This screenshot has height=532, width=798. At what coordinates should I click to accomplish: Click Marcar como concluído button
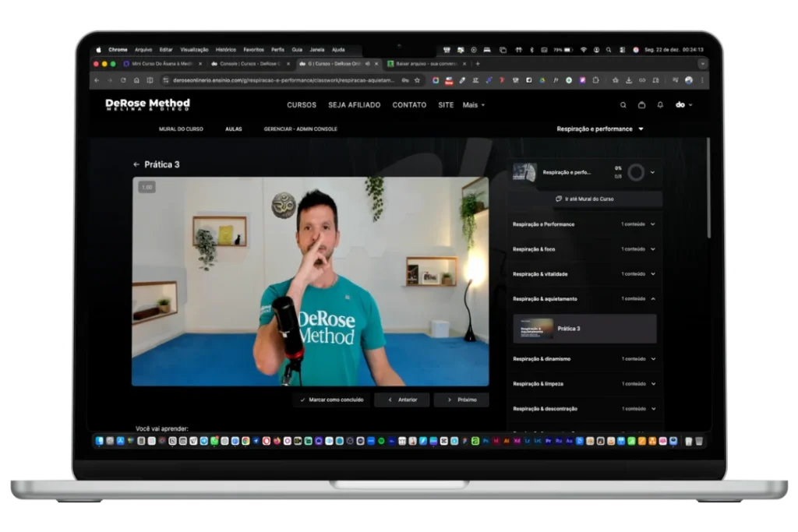tap(331, 400)
